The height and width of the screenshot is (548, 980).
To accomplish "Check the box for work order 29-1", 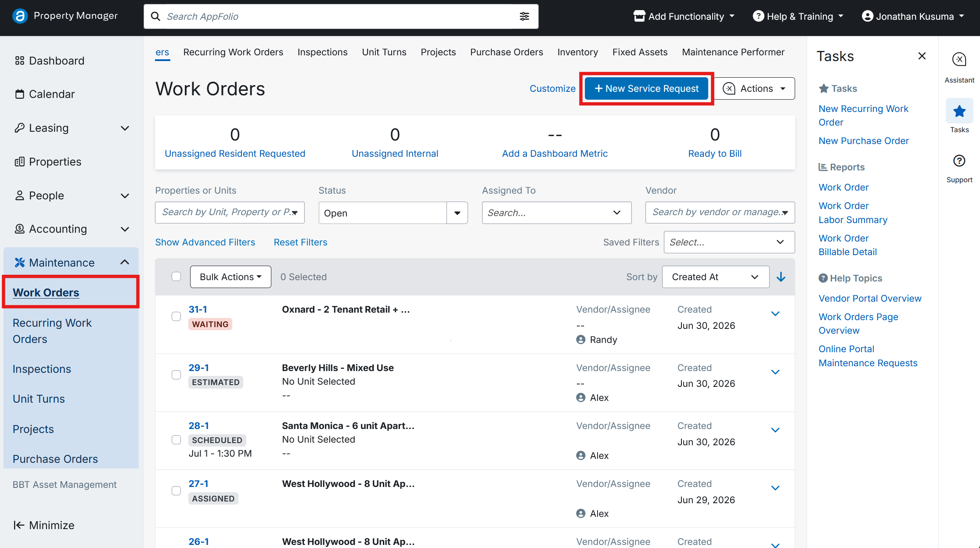I will (176, 375).
